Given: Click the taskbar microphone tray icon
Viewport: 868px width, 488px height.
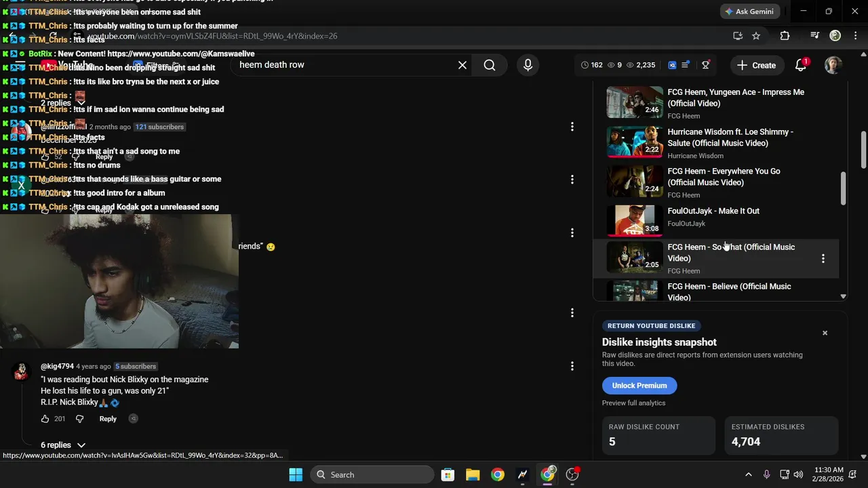Looking at the screenshot, I should pos(766,474).
